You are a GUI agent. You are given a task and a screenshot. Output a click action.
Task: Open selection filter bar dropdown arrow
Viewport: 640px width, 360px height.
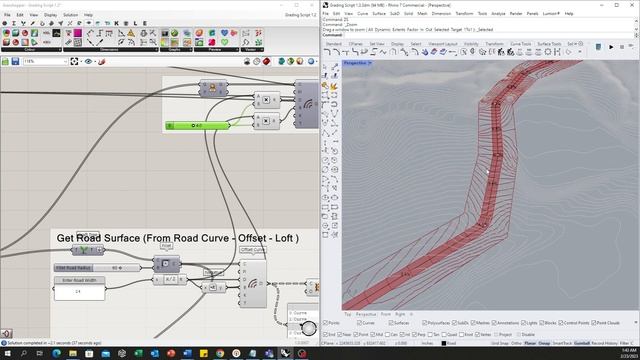tap(636, 323)
